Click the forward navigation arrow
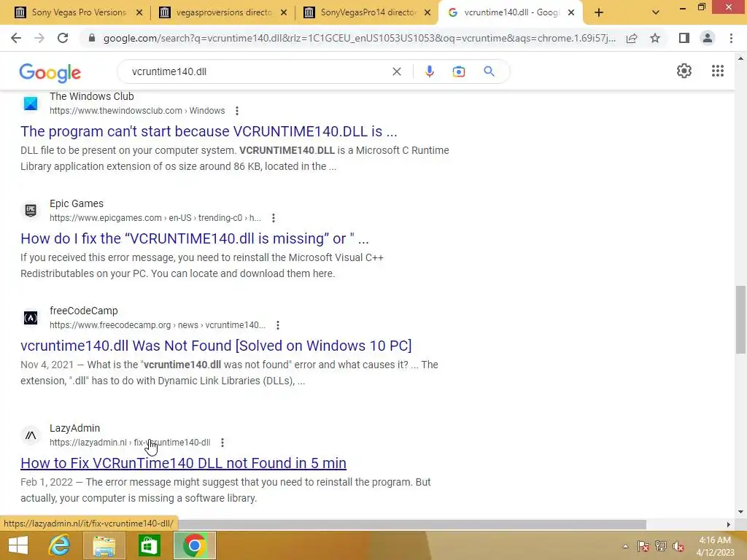The height and width of the screenshot is (560, 747). pos(39,38)
